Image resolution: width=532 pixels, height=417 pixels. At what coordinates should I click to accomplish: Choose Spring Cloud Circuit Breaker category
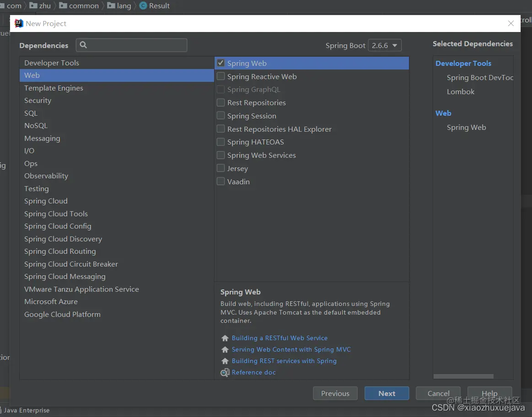pyautogui.click(x=117, y=264)
